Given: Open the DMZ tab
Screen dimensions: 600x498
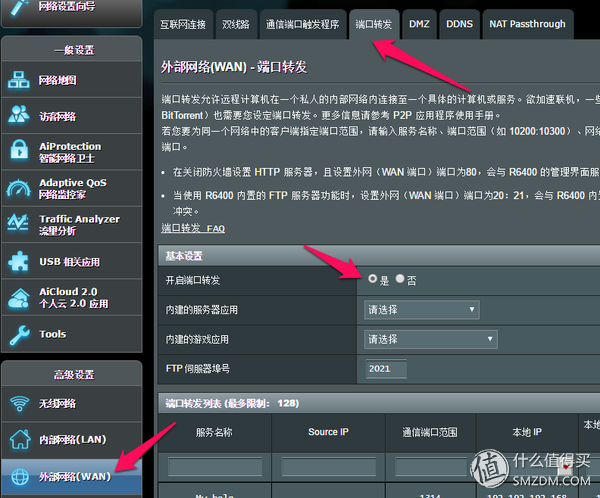Looking at the screenshot, I should [419, 24].
